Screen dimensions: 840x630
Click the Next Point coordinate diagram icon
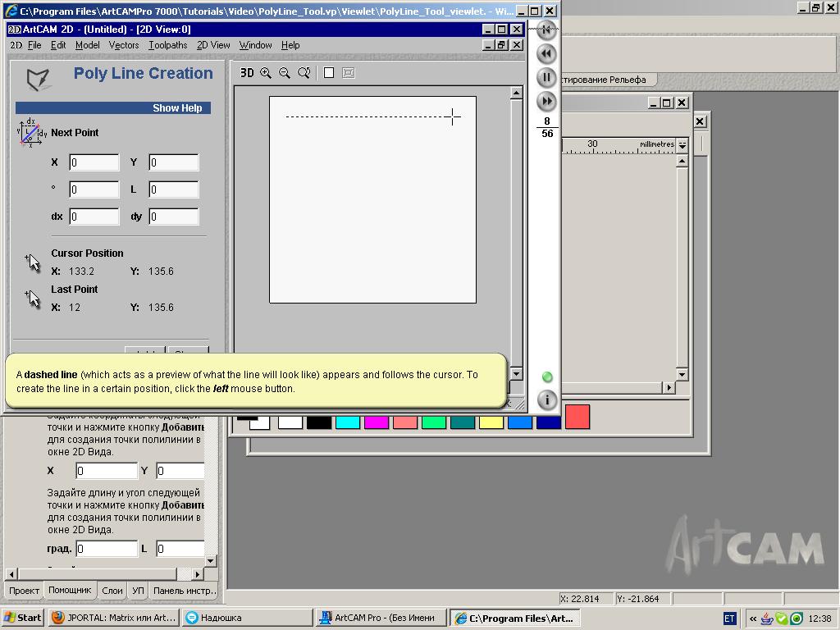(x=32, y=133)
